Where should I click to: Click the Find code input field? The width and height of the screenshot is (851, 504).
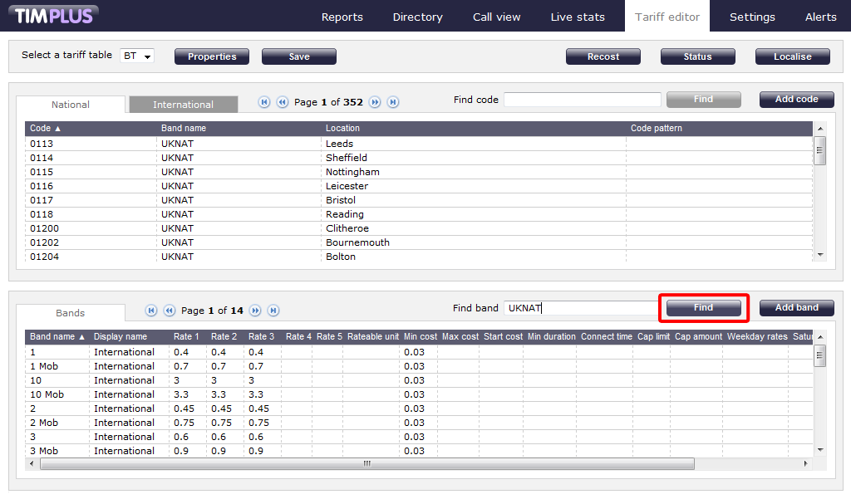(x=582, y=100)
